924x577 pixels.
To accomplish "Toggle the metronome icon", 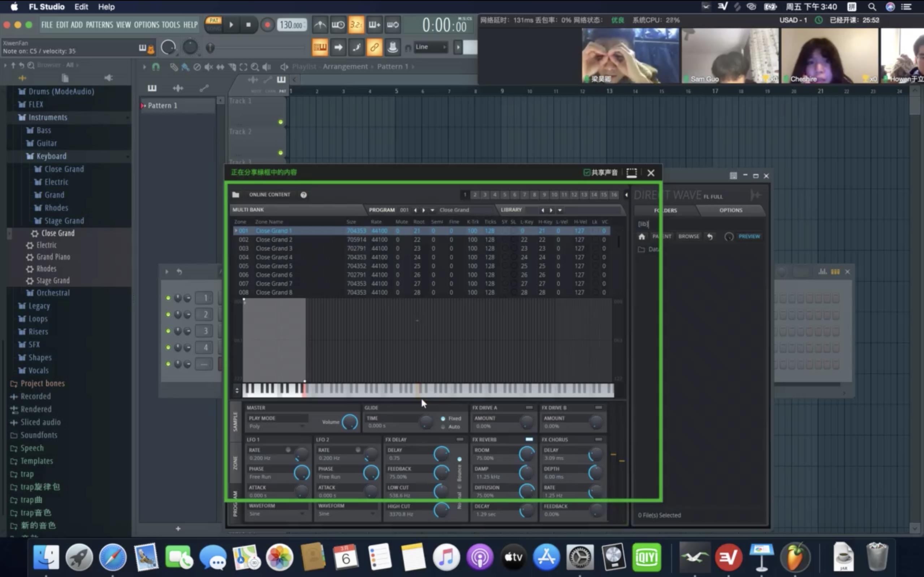I will [320, 25].
